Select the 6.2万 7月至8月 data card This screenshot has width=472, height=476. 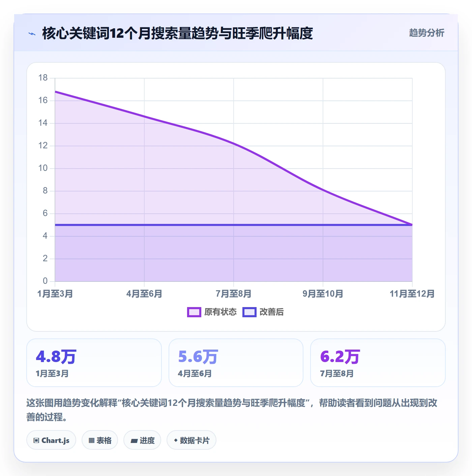tap(378, 362)
